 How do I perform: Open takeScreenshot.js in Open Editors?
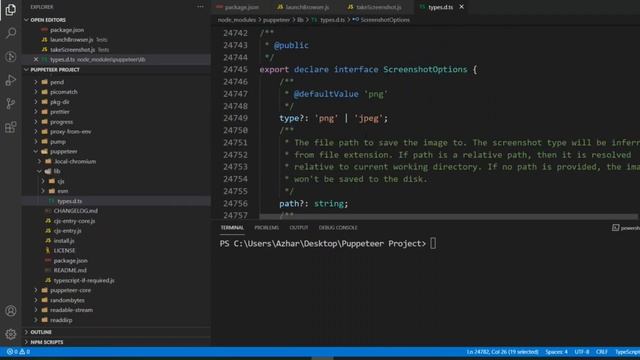(x=72, y=50)
